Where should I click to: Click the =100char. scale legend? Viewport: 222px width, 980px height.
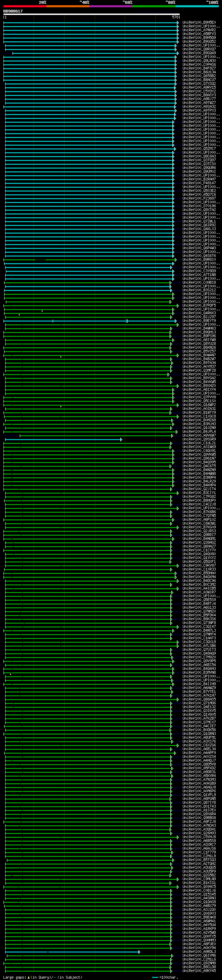click(165, 977)
